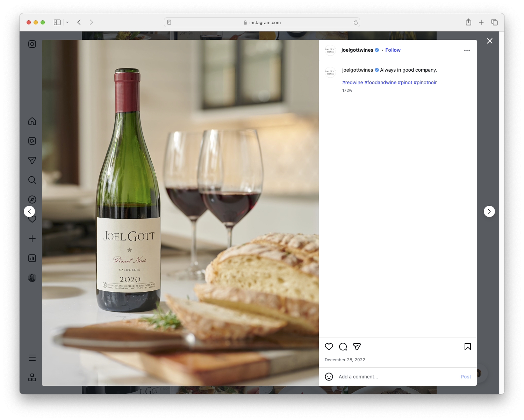This screenshot has height=420, width=524.
Task: Reload the page
Action: [x=356, y=22]
